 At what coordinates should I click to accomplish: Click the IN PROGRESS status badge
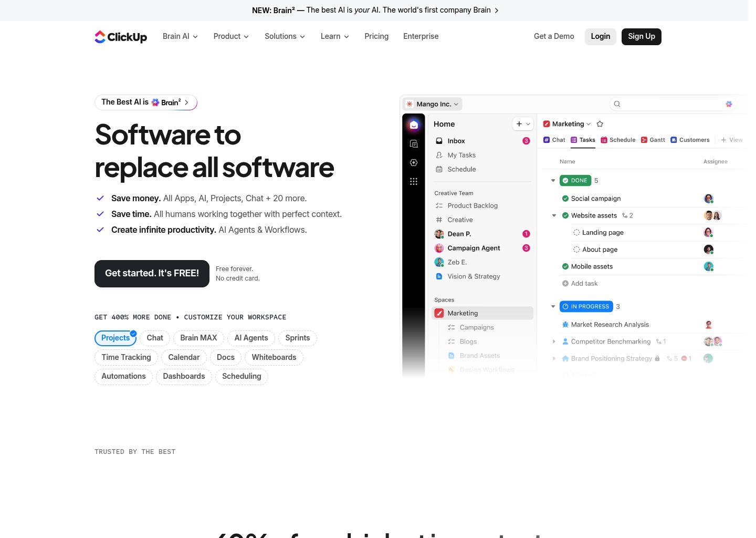tap(586, 306)
